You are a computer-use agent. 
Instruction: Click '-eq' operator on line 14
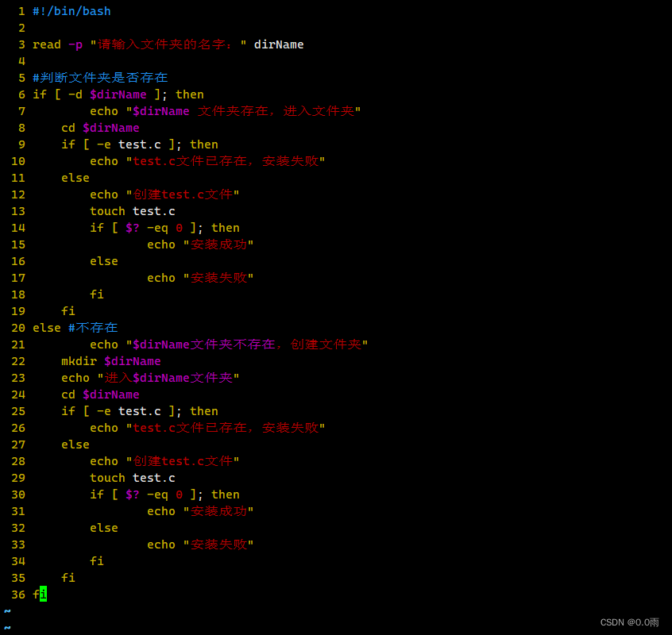[x=157, y=229]
